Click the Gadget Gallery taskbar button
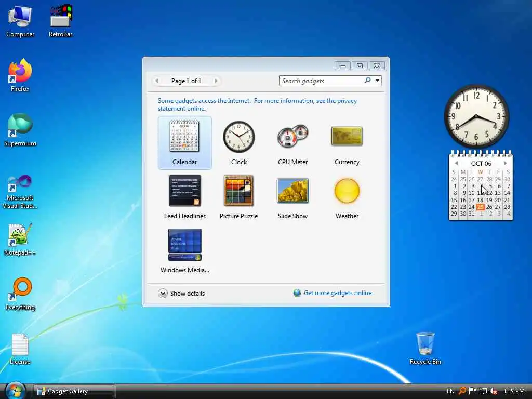 (74, 391)
